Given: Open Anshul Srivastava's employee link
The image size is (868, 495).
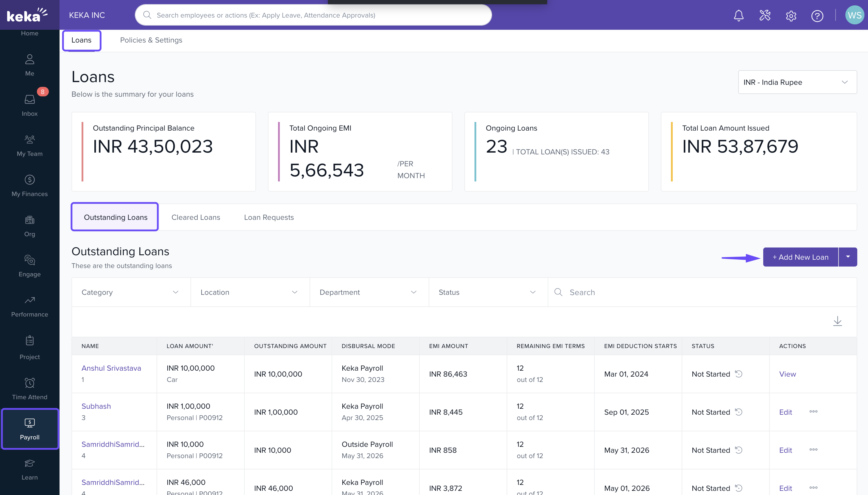Looking at the screenshot, I should coord(111,368).
